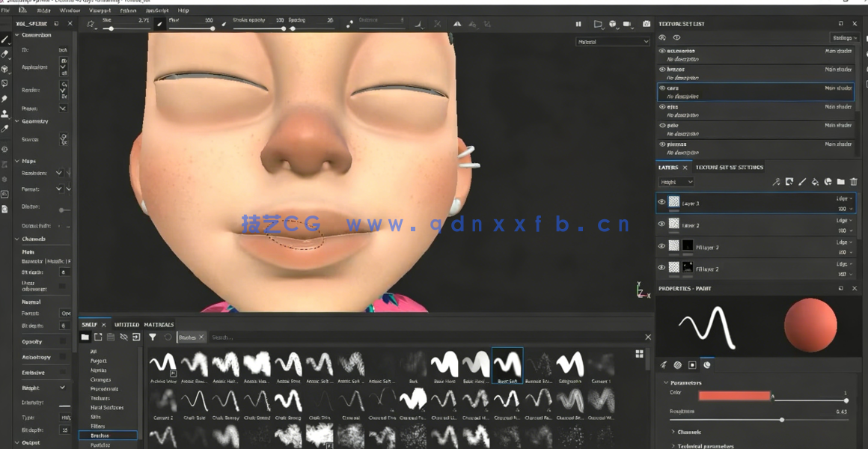Image resolution: width=868 pixels, height=449 pixels.
Task: Add a new paint layer in Layers panel
Action: coord(803,182)
